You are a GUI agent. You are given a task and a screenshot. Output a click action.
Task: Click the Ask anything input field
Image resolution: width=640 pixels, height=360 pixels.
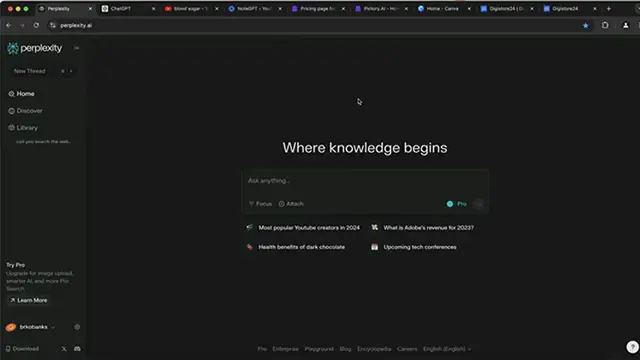point(365,181)
